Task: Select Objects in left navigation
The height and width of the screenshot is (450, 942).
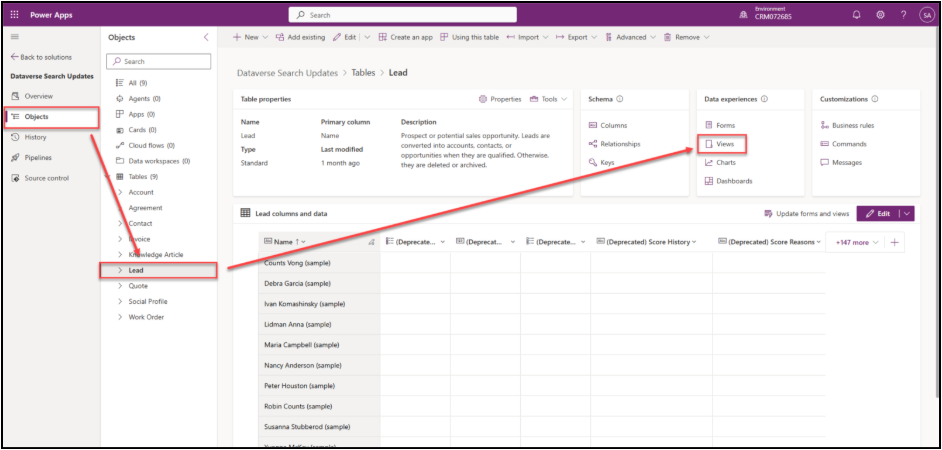Action: [36, 117]
